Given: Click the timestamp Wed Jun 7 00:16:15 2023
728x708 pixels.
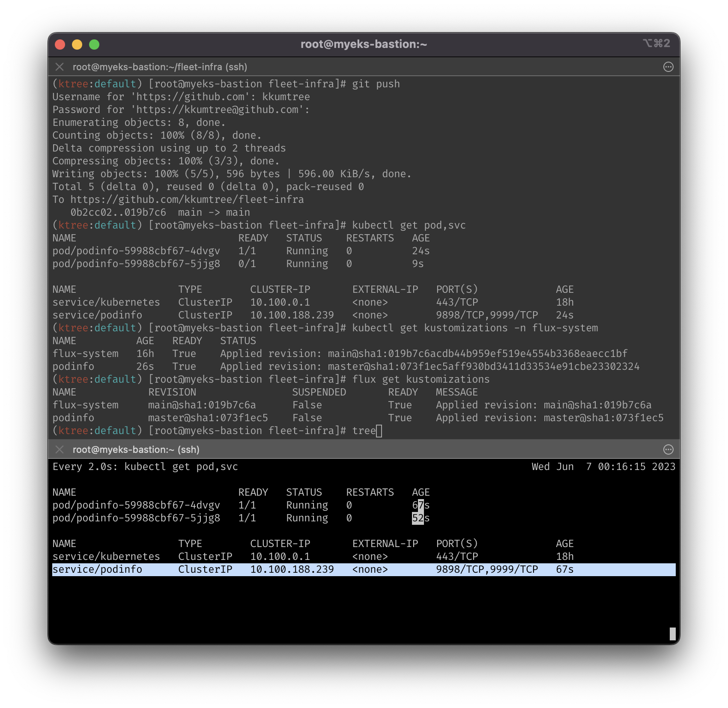Looking at the screenshot, I should coord(603,467).
